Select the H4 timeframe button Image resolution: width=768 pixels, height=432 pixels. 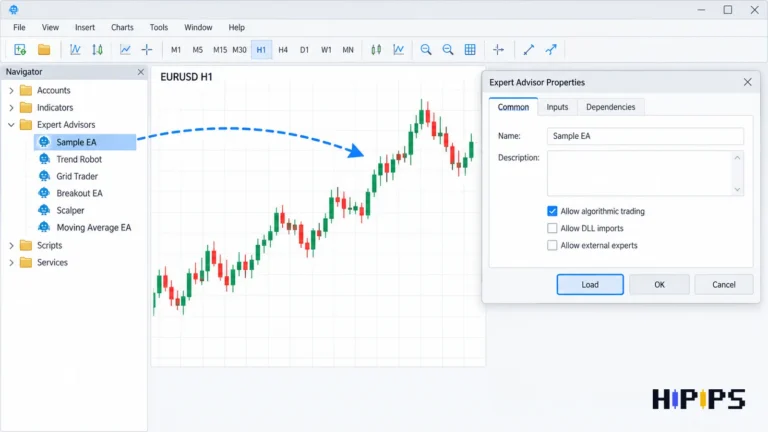point(283,50)
